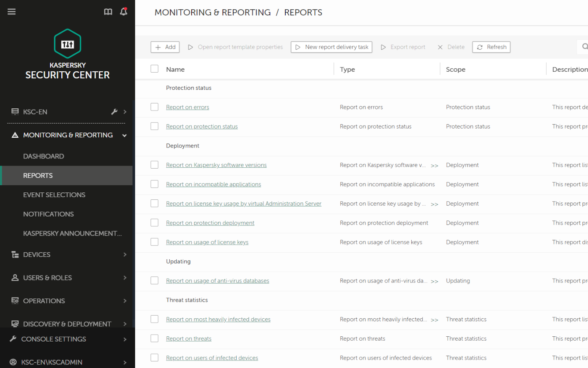Click the Refresh button
The height and width of the screenshot is (368, 588).
pyautogui.click(x=491, y=47)
